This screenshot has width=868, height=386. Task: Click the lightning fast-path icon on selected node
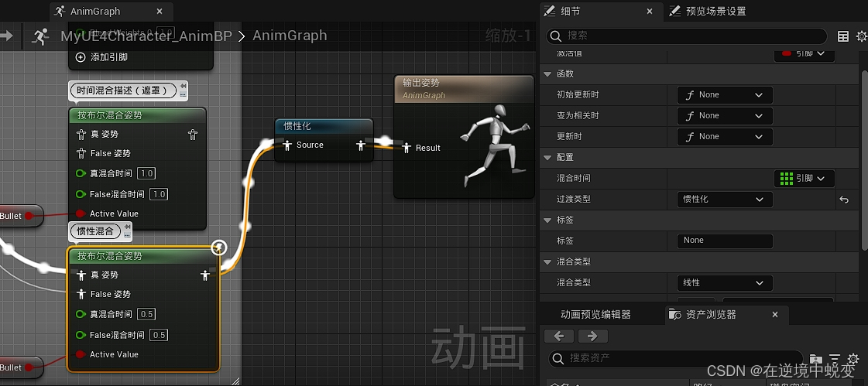pos(218,248)
